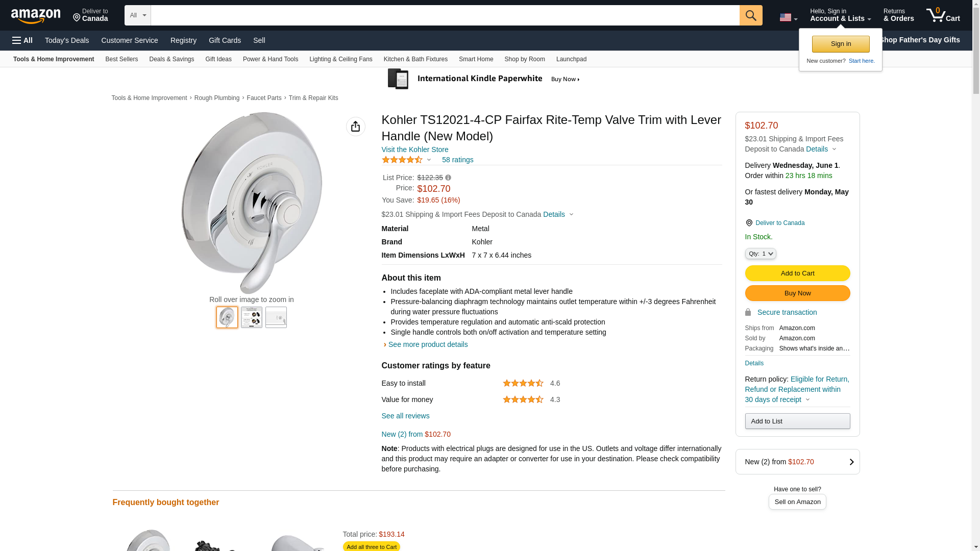The image size is (980, 551).
Task: Click into the Amazon search field
Action: coord(445,15)
